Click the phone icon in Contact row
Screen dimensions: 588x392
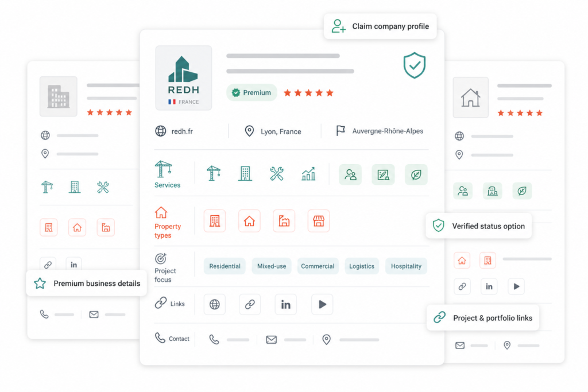click(x=214, y=340)
